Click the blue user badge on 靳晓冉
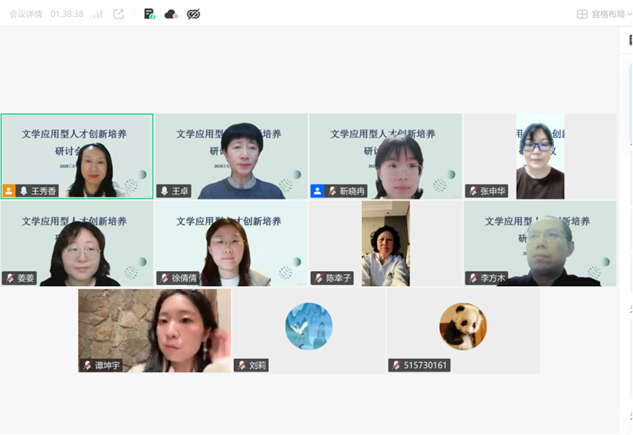This screenshot has height=435, width=633. click(x=317, y=191)
